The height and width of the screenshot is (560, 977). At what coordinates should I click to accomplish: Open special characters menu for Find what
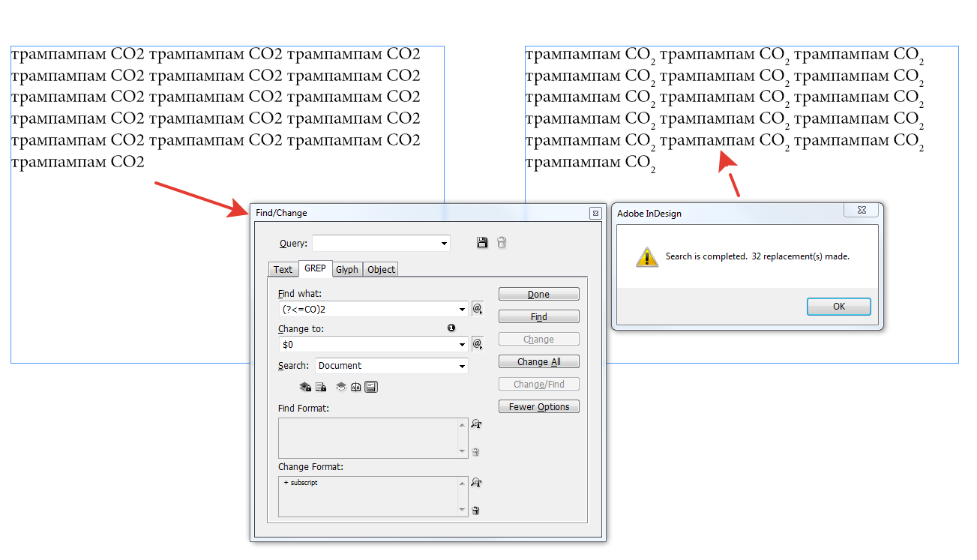coord(477,309)
